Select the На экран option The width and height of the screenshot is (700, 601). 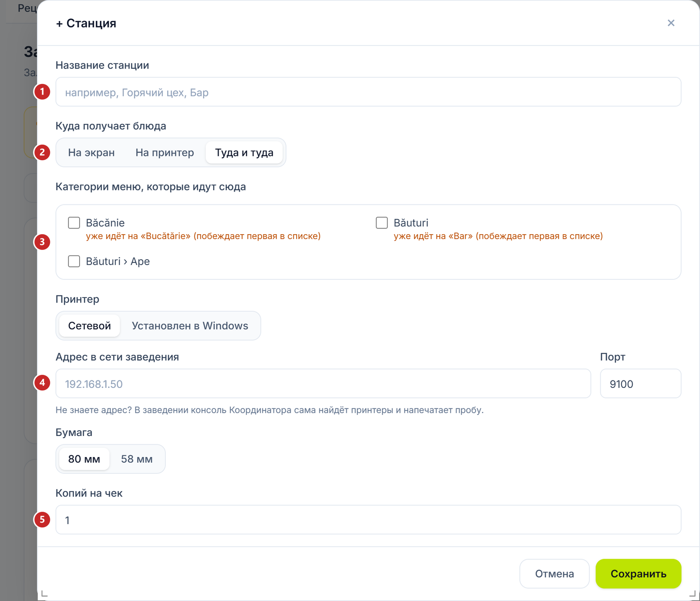(x=91, y=152)
